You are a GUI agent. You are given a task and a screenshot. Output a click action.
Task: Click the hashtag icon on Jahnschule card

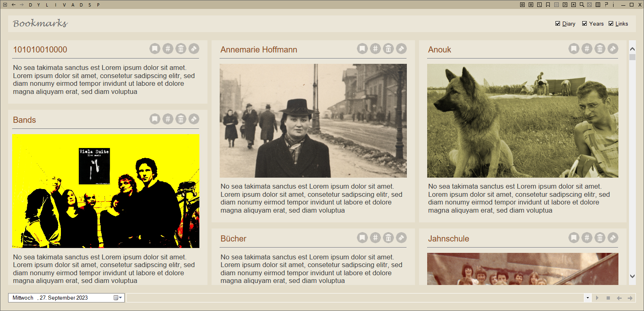(x=587, y=238)
